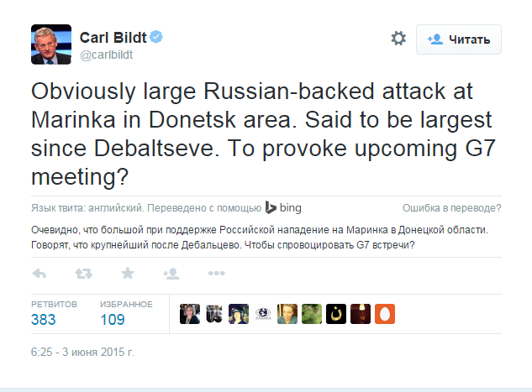
Task: Click the first avatar in likers row
Action: pyautogui.click(x=191, y=313)
